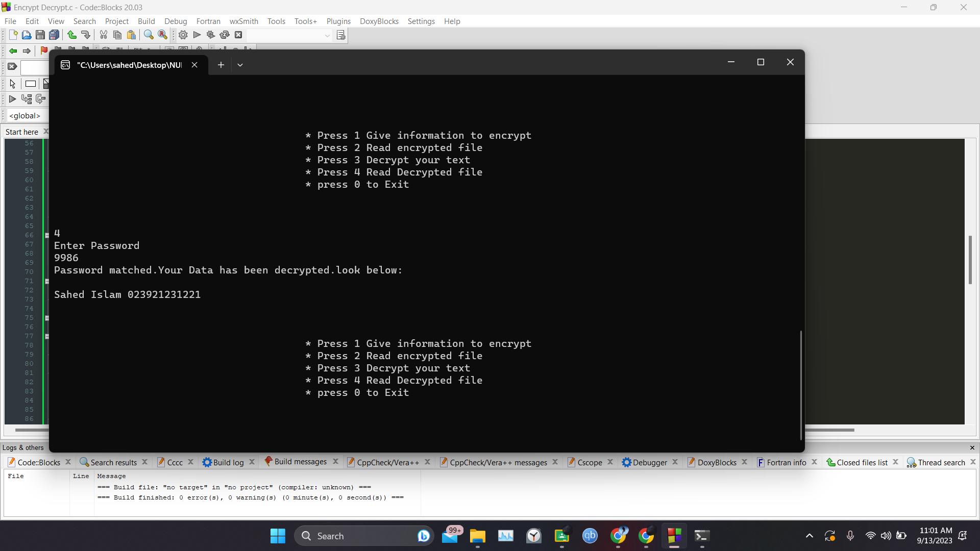Run the program with the green Run arrow
This screenshot has height=551, width=980.
coord(196,35)
